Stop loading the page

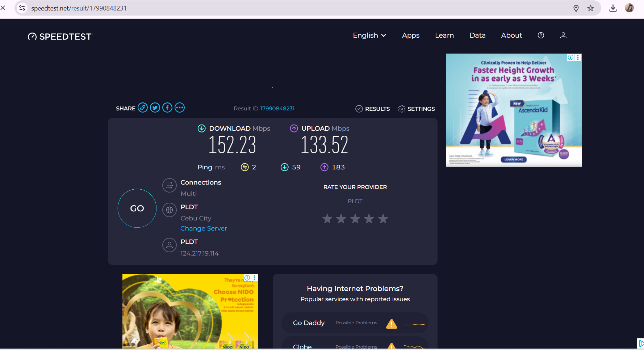pyautogui.click(x=3, y=8)
